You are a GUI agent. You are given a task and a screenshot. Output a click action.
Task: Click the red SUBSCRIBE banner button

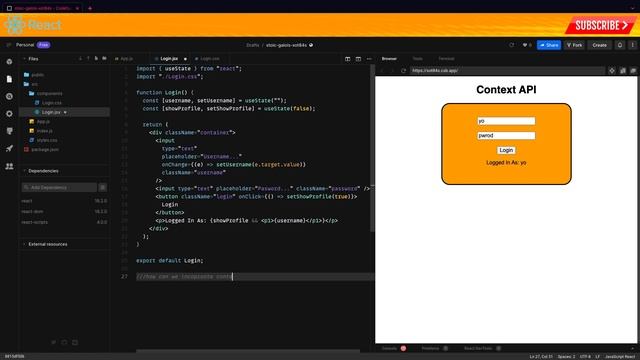point(600,25)
